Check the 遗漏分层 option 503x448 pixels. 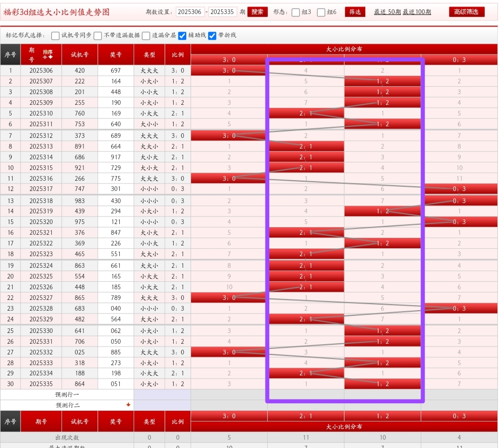(146, 36)
